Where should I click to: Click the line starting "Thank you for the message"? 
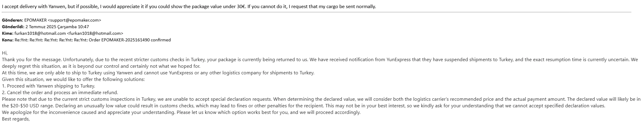click(x=320, y=60)
